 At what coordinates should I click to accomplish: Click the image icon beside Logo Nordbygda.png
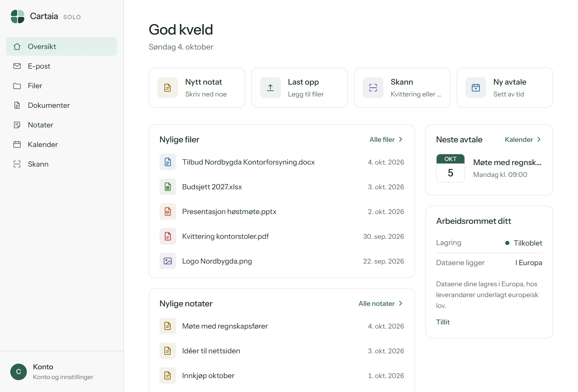[168, 261]
